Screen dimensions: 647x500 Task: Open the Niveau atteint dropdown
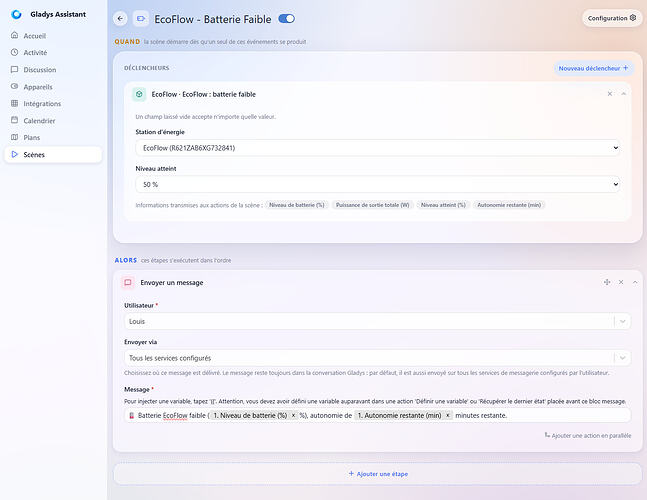pyautogui.click(x=378, y=184)
